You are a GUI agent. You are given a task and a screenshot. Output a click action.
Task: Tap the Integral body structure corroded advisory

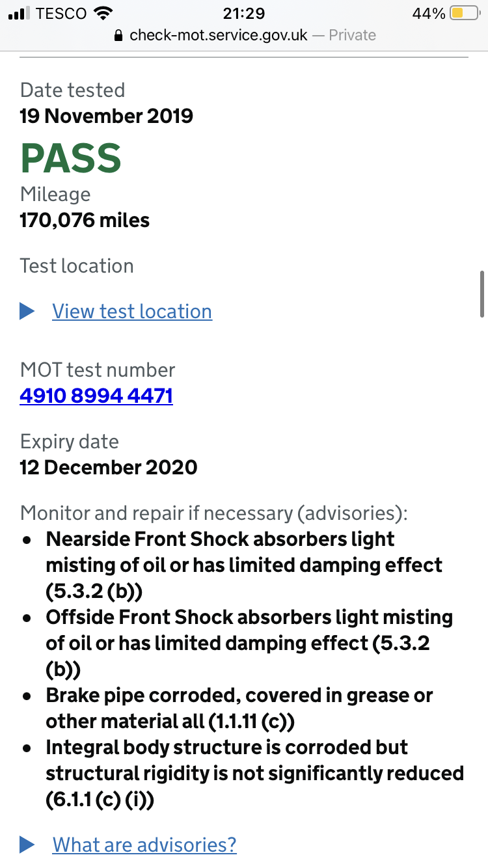point(254,773)
